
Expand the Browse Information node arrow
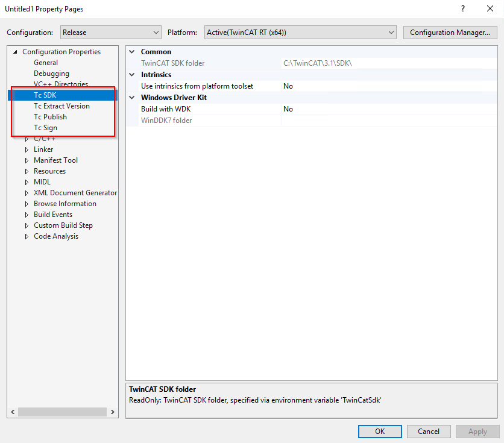click(x=27, y=204)
